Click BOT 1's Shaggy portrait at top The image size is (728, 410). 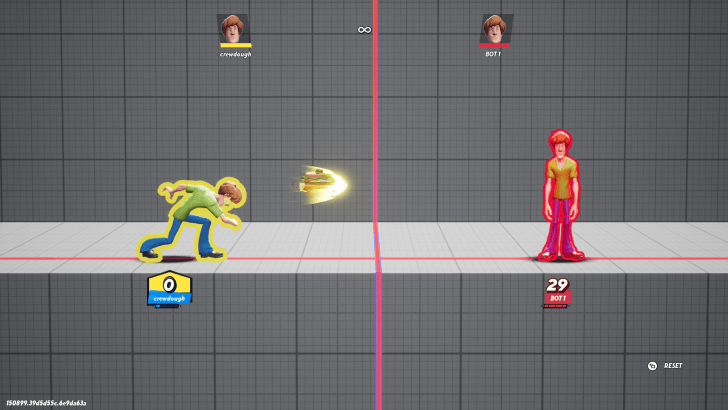point(493,28)
